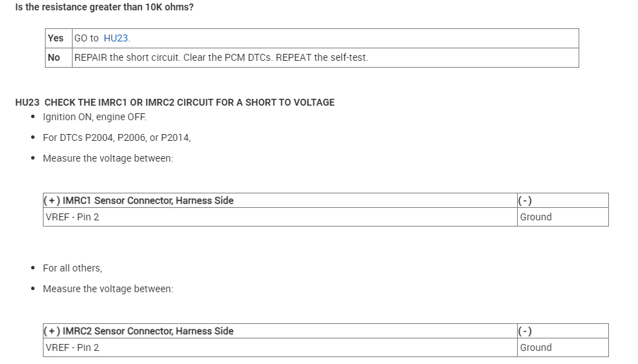
Task: Click the "For all others" step
Action: click(x=73, y=268)
